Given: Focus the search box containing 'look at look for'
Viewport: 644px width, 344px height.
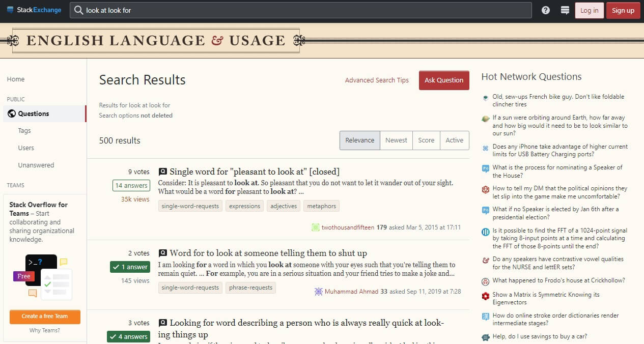Looking at the screenshot, I should click(x=301, y=10).
